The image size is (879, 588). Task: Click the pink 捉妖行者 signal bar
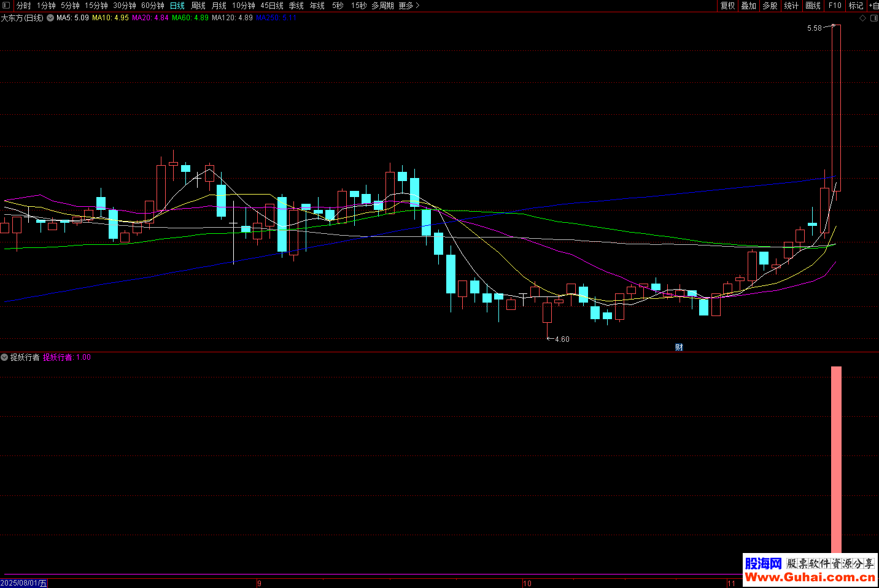pyautogui.click(x=836, y=460)
